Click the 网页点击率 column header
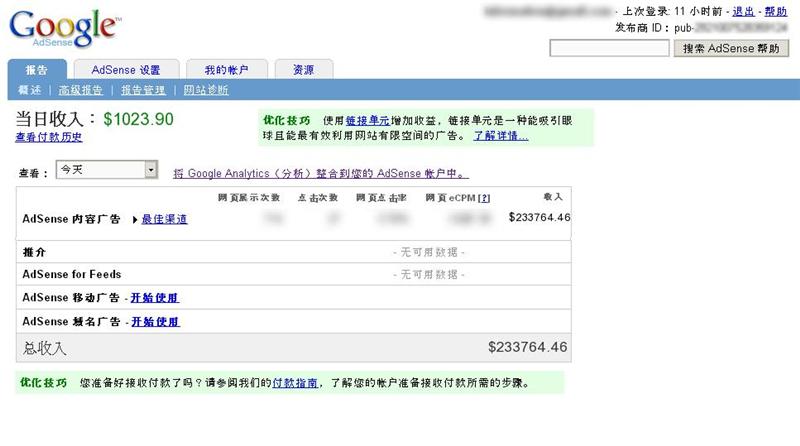This screenshot has height=446, width=800. [382, 197]
